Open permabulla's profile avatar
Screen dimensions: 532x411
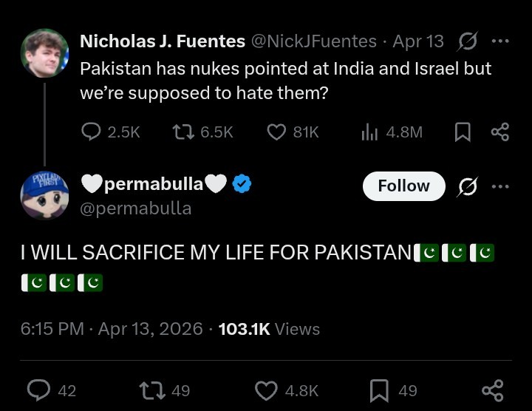[44, 196]
